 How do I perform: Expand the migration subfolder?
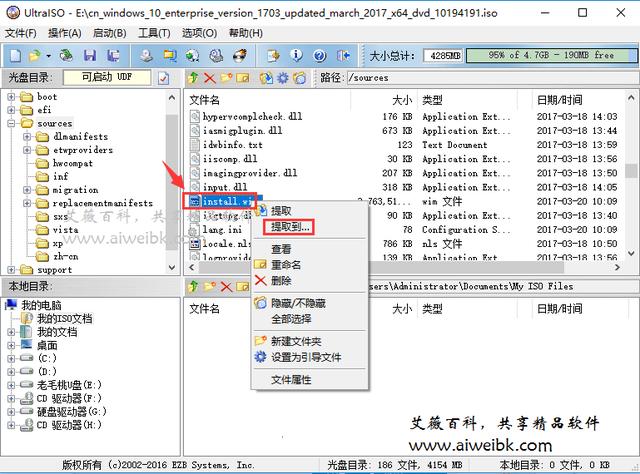tap(27, 190)
